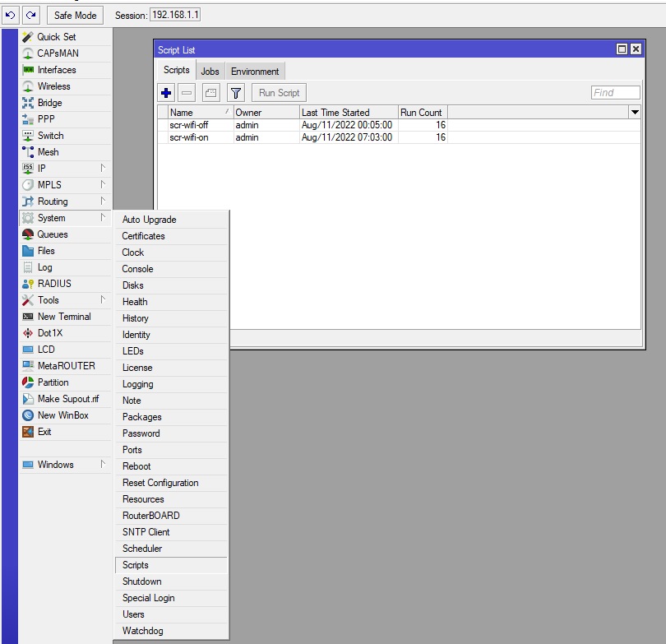Expand the IP submenu
This screenshot has height=644, width=666.
tap(66, 169)
